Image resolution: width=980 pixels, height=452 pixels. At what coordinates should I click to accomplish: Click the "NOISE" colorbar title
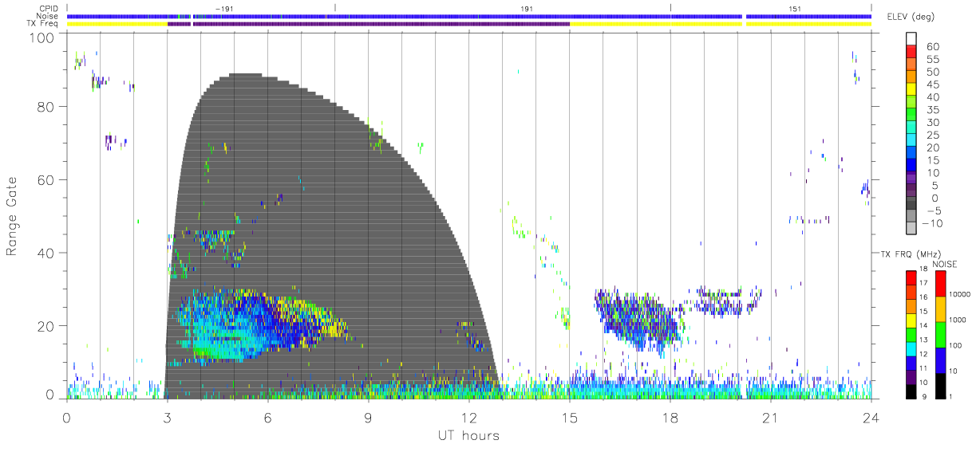coord(945,264)
